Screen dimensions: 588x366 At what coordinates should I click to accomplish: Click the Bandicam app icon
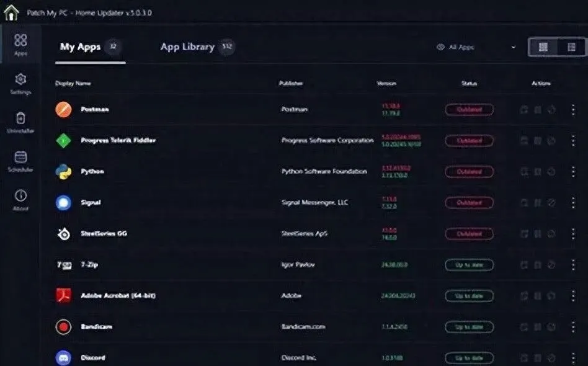pos(63,327)
